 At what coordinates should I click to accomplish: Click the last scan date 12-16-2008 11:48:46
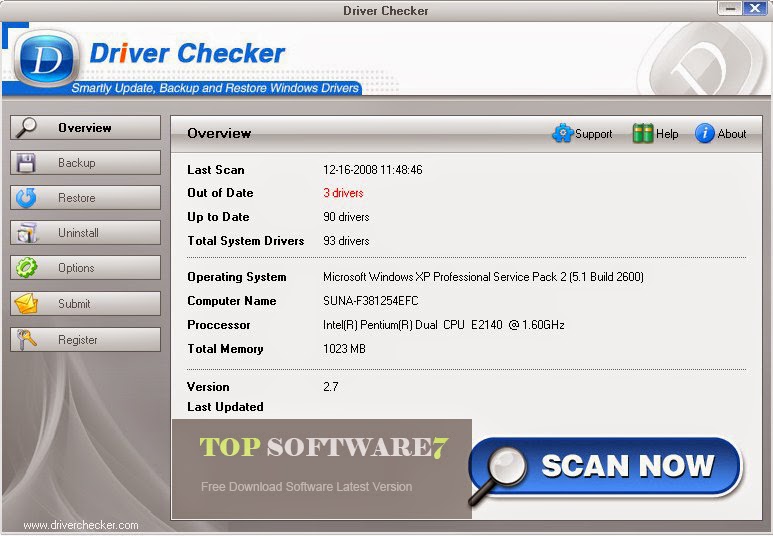(x=373, y=170)
